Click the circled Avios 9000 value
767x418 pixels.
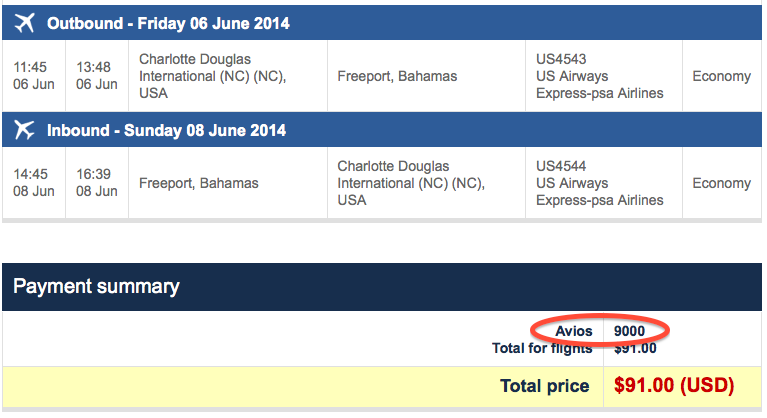click(x=630, y=331)
